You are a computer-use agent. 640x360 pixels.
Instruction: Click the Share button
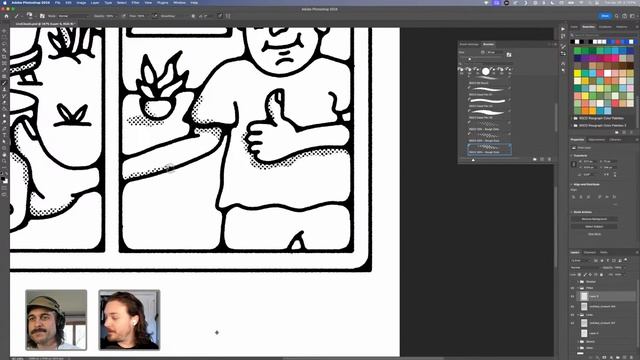coord(605,16)
